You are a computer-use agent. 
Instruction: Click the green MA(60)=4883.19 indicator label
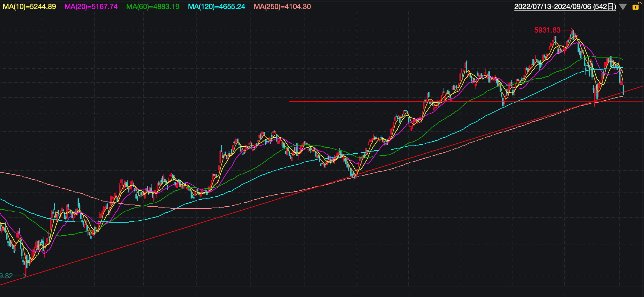coord(153,7)
